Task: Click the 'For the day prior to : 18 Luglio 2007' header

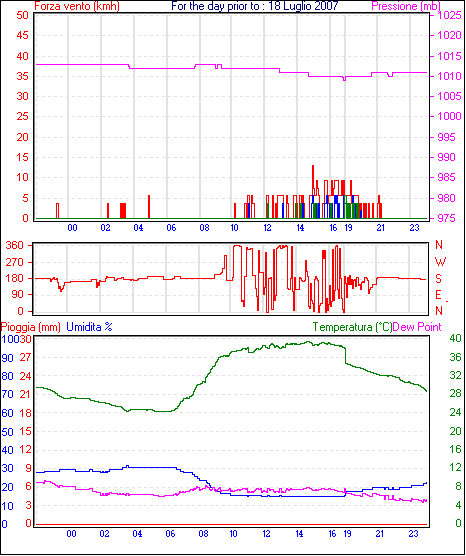Action: point(255,6)
